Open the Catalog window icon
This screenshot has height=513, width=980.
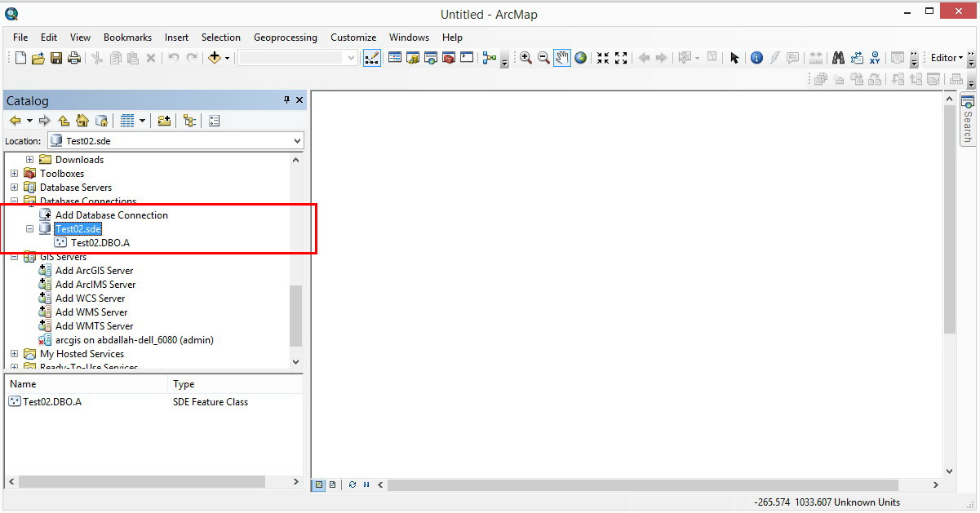(413, 58)
